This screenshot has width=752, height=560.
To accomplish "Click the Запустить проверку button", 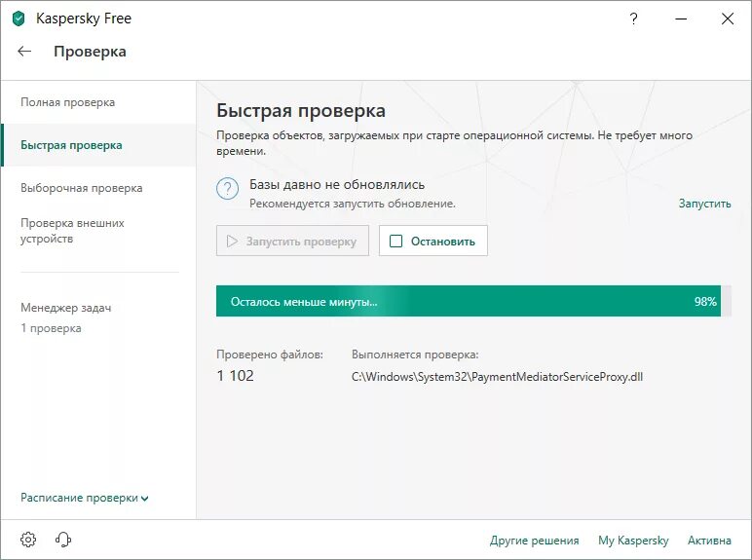I will click(x=292, y=241).
